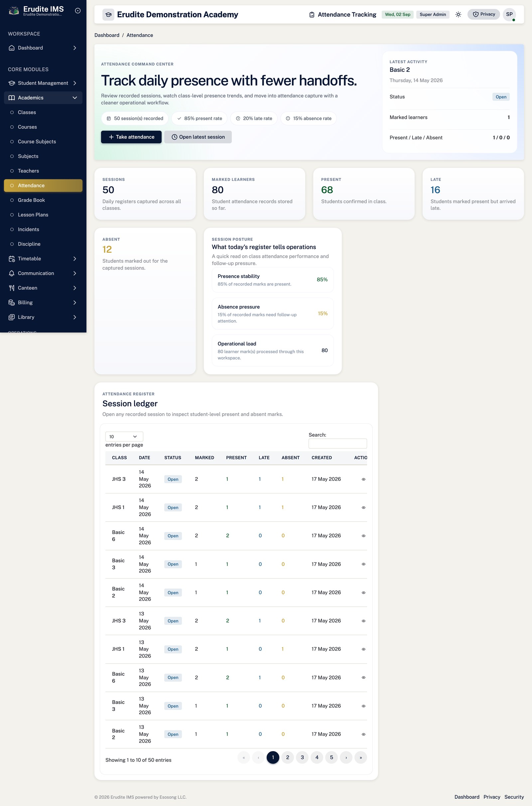Go to page 2 of the ledger

point(287,757)
